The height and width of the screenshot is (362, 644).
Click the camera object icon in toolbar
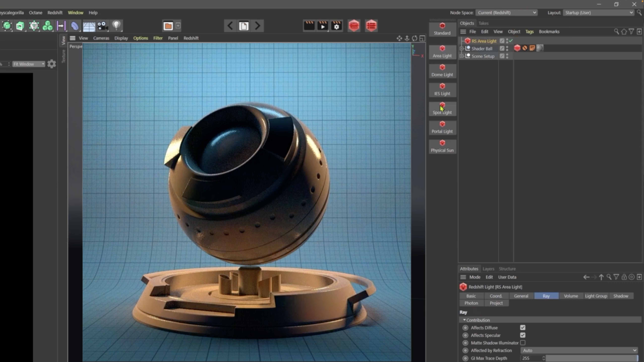pos(102,26)
